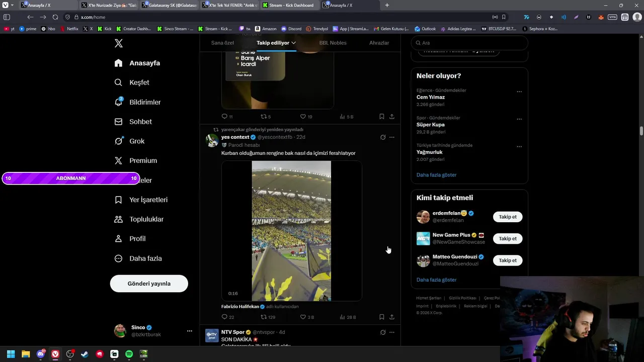
Task: Open Profil page
Action: (130, 239)
